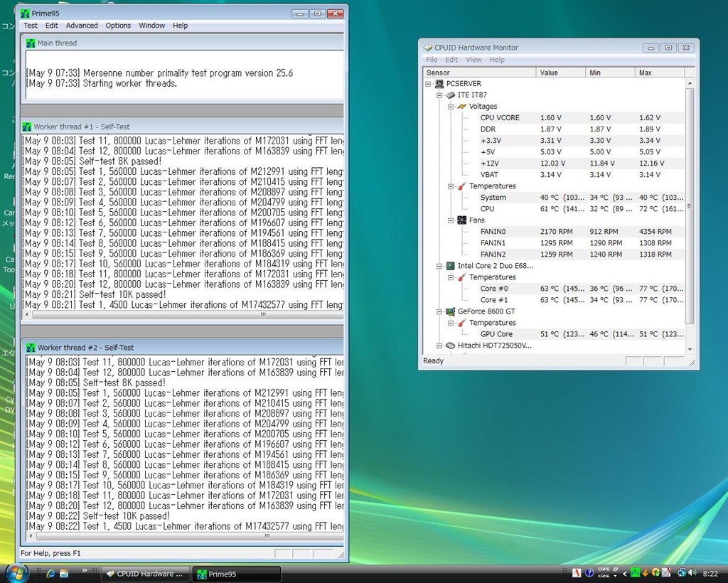Open Prime95 Advanced menu
The image size is (728, 583).
(82, 26)
